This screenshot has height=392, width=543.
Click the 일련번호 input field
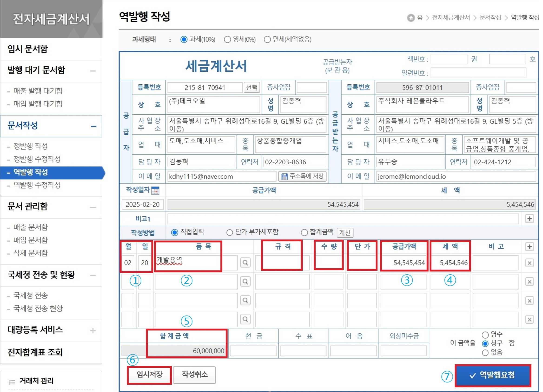click(478, 73)
